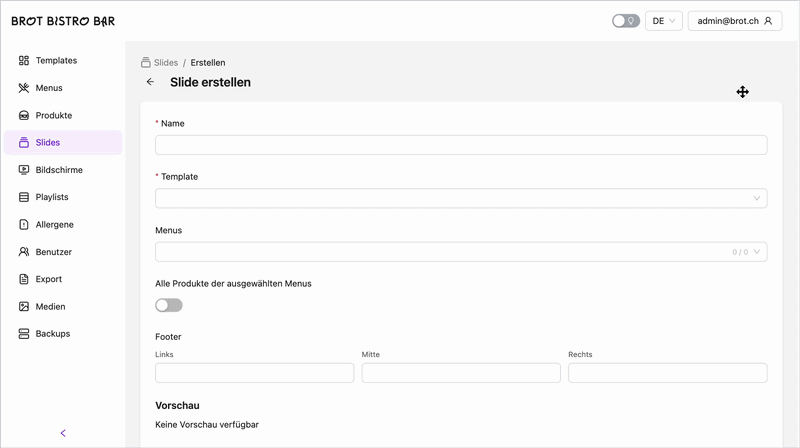The height and width of the screenshot is (448, 800).
Task: Click the Slides breadcrumb icon
Action: pyautogui.click(x=146, y=63)
